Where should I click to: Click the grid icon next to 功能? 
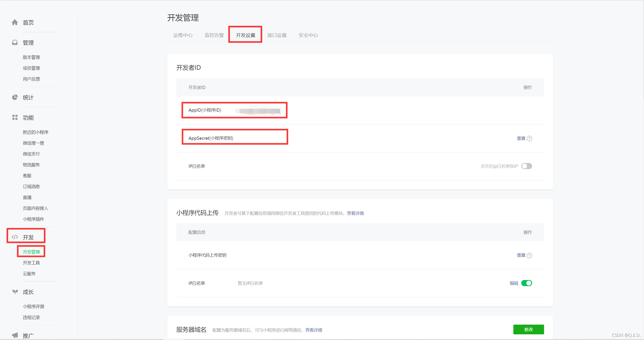15,117
